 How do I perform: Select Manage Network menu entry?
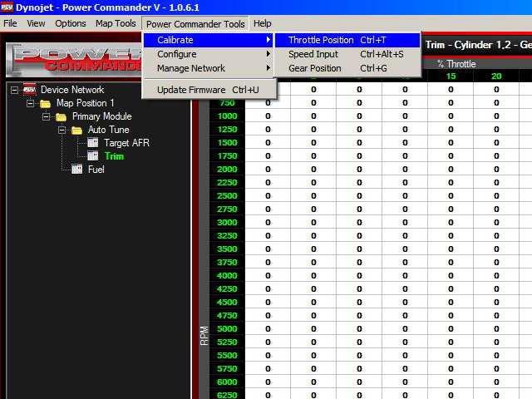coord(208,68)
